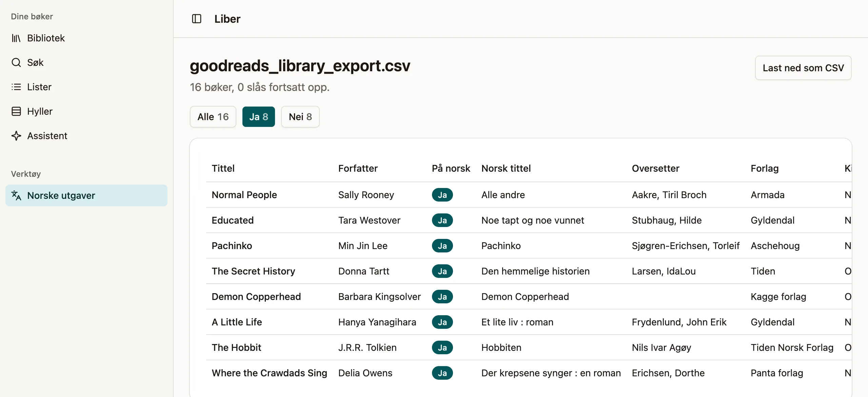The height and width of the screenshot is (397, 868).
Task: Select A Little Life title
Action: [x=237, y=322]
